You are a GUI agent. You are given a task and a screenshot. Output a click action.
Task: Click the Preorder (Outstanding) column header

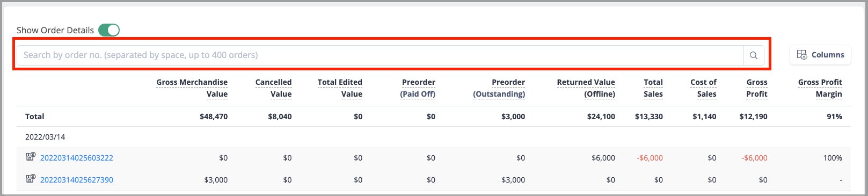click(x=499, y=88)
